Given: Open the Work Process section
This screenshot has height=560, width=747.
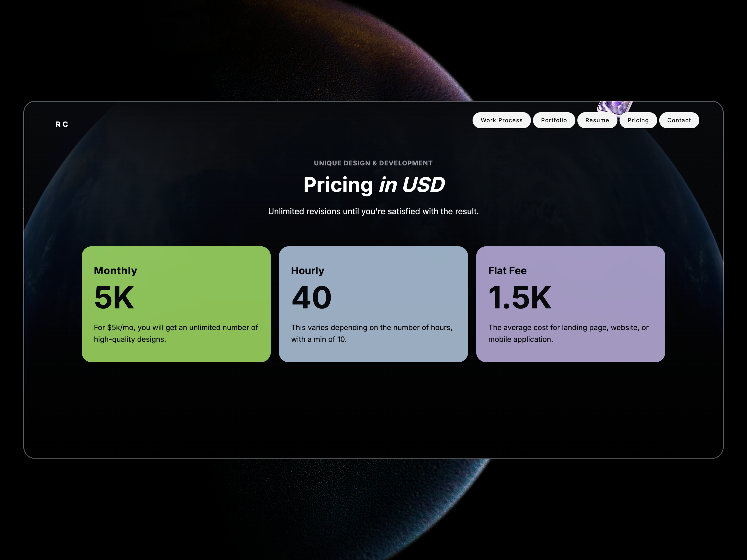Looking at the screenshot, I should 501,120.
